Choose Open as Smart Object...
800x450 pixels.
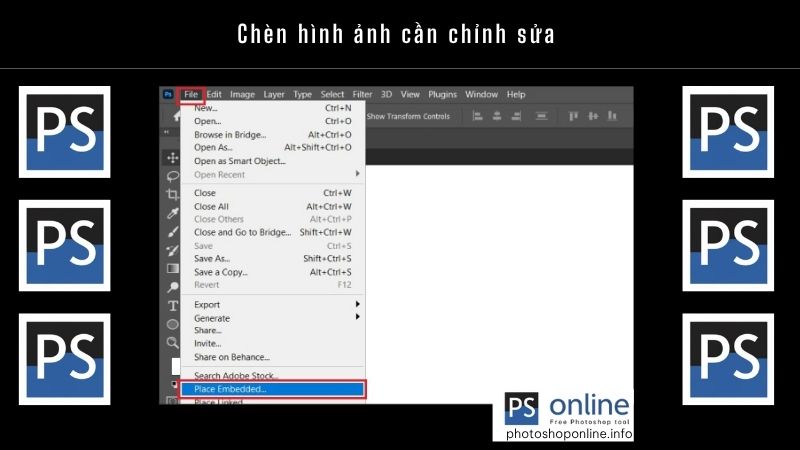click(273, 161)
